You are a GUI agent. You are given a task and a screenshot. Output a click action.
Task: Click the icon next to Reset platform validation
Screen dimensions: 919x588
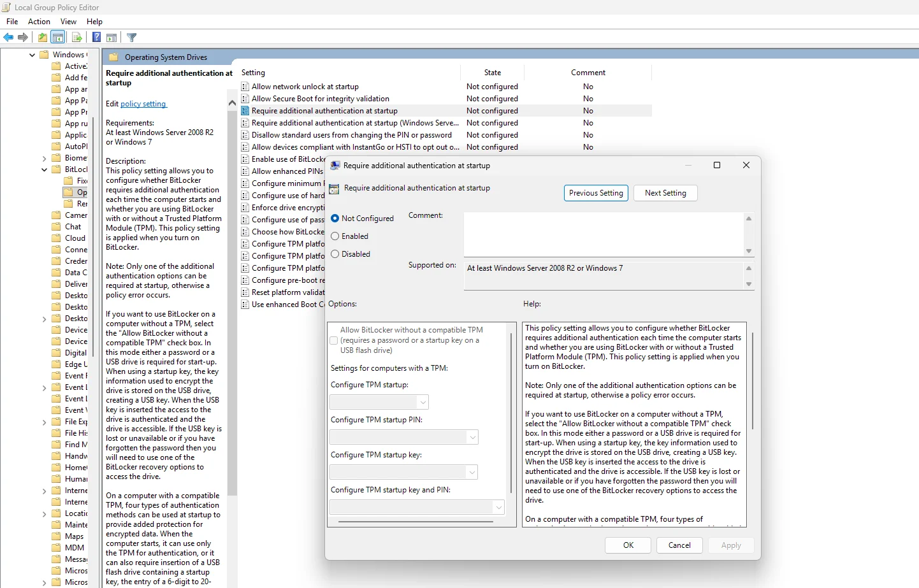245,292
